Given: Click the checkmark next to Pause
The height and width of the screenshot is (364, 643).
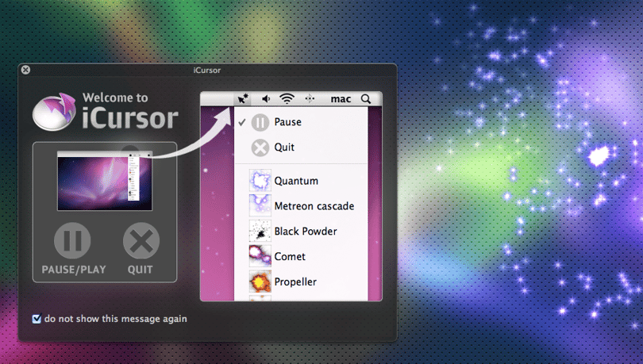Looking at the screenshot, I should 242,122.
